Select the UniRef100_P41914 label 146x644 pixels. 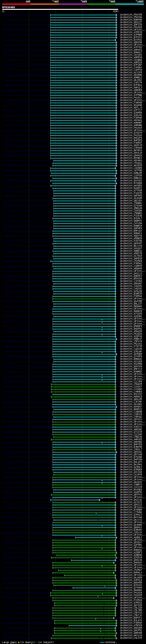131,593
